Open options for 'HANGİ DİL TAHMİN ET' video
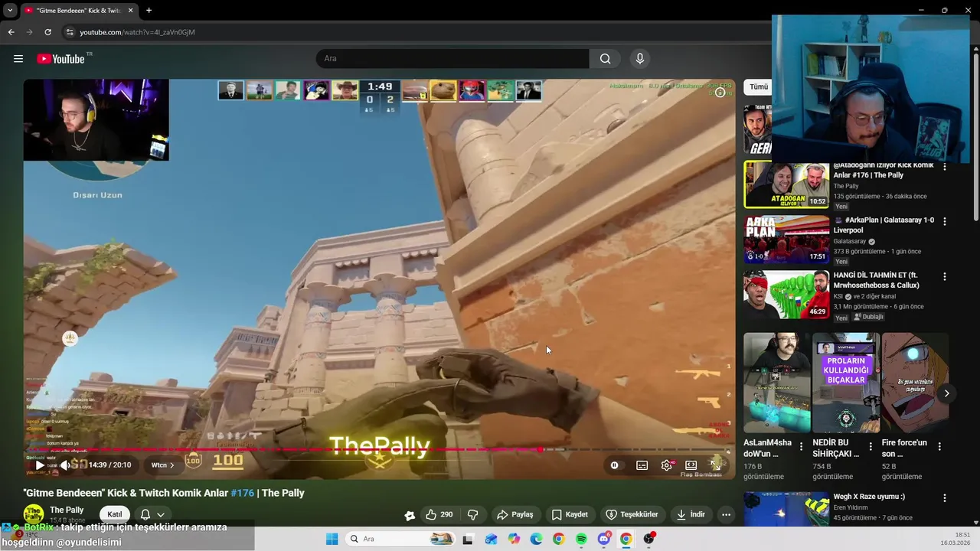 click(x=945, y=276)
